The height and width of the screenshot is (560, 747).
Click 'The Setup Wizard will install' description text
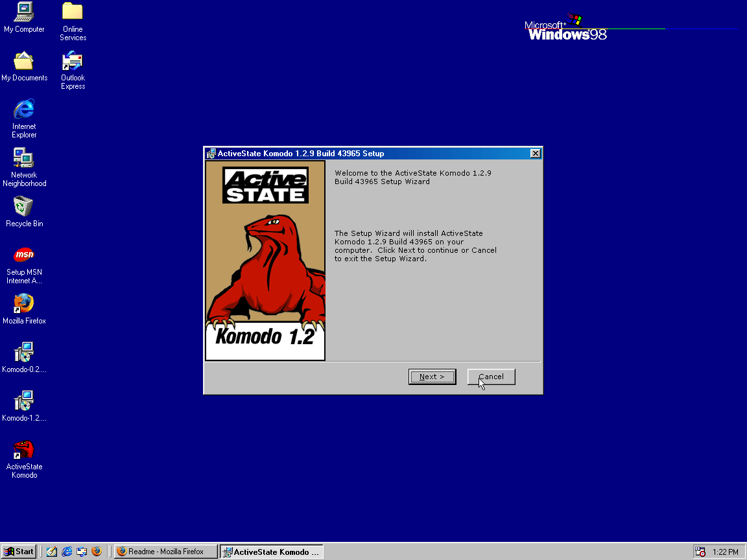[x=416, y=246]
